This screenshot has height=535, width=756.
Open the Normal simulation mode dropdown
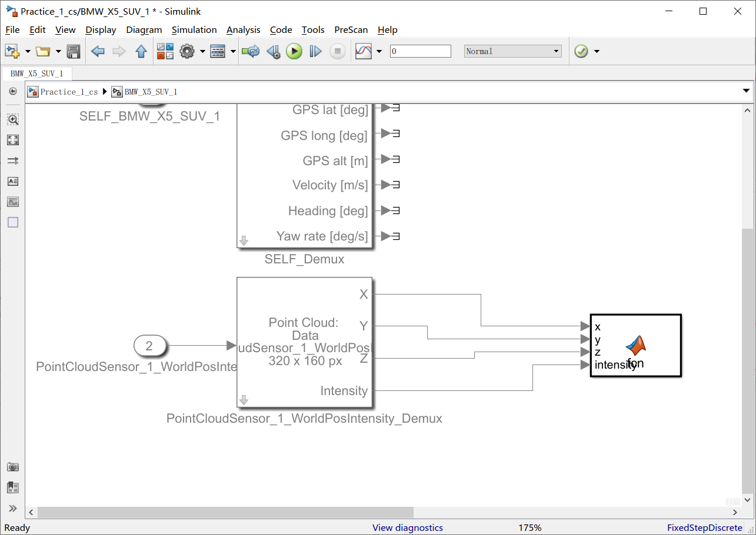(513, 51)
